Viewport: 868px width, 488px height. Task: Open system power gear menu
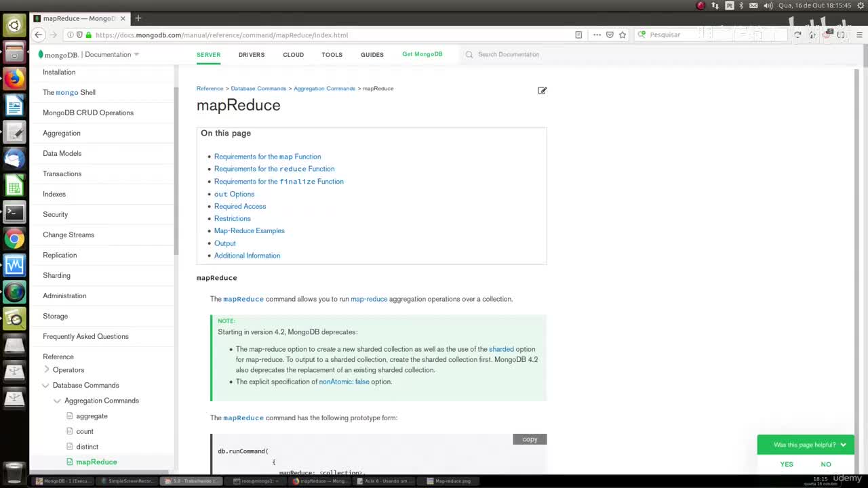860,5
